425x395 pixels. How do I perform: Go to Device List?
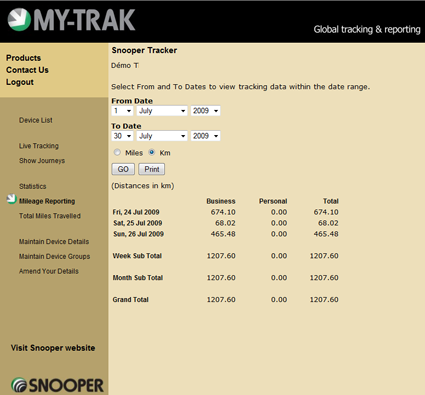[36, 120]
